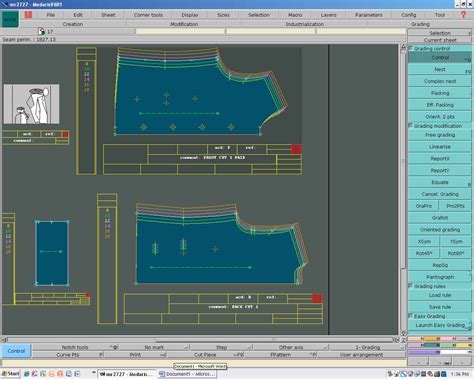Click the Linearise button

click(440, 147)
